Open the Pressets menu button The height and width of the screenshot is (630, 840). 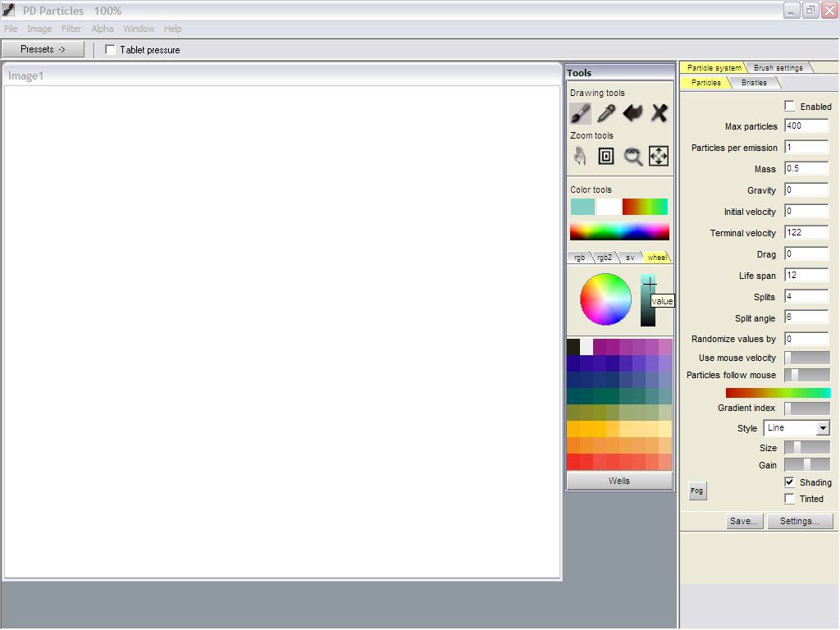pyautogui.click(x=43, y=49)
